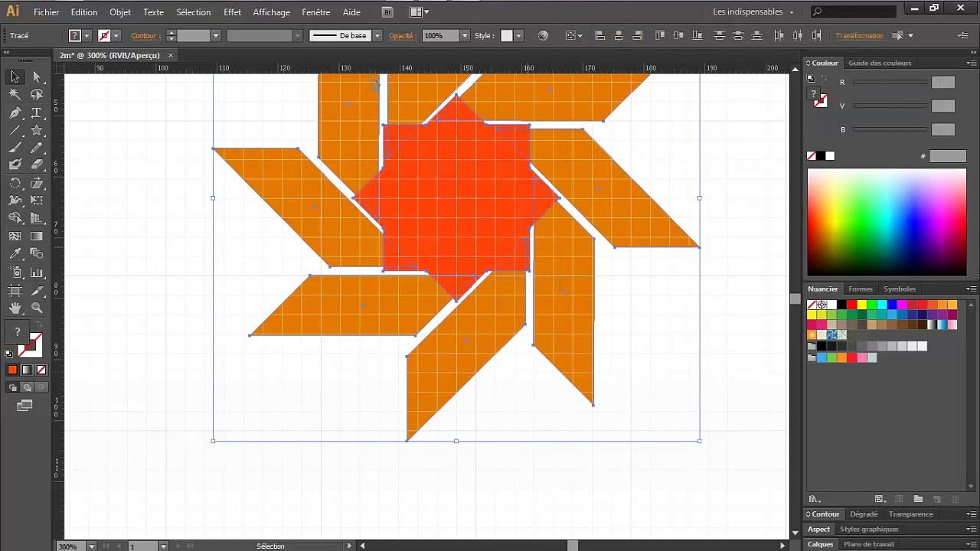Select the Hand tool
This screenshot has height=551, width=980.
[x=15, y=308]
